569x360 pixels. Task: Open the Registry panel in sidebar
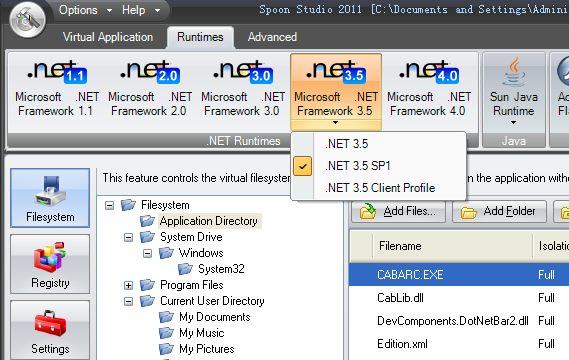click(x=50, y=264)
